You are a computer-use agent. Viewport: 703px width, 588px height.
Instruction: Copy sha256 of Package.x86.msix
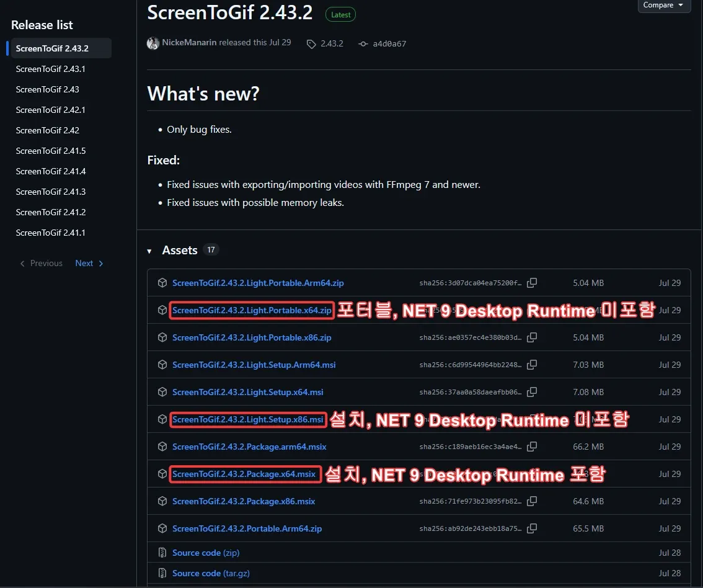coord(532,501)
